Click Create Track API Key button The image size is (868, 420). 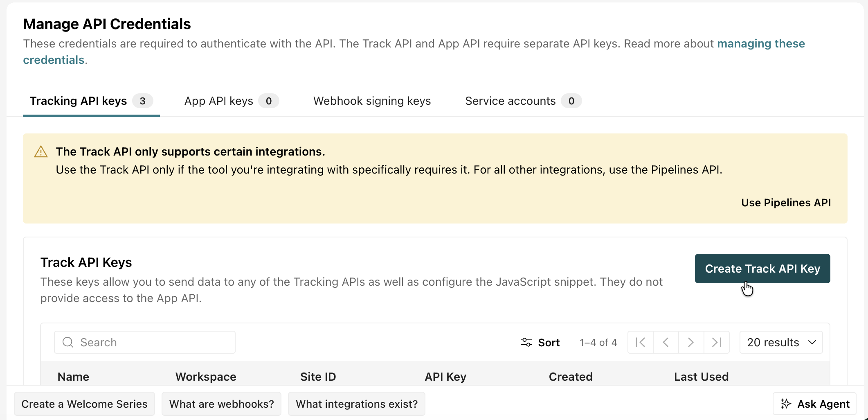(x=762, y=269)
